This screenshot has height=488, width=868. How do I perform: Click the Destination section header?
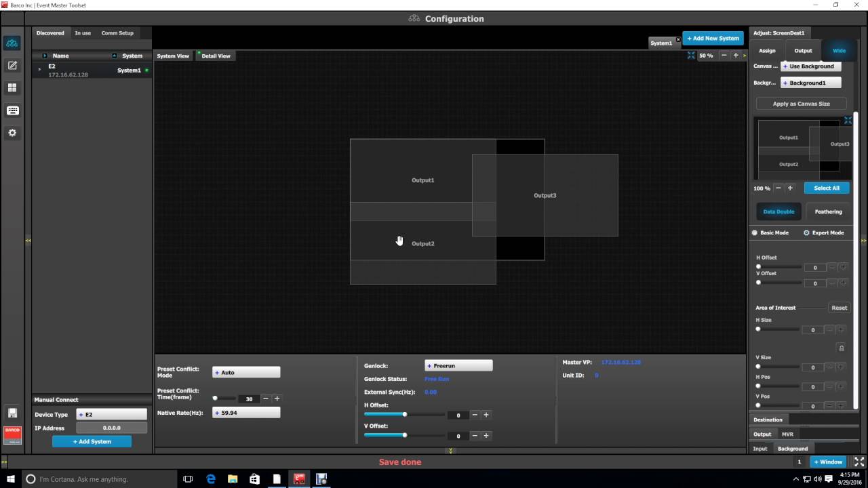point(768,420)
